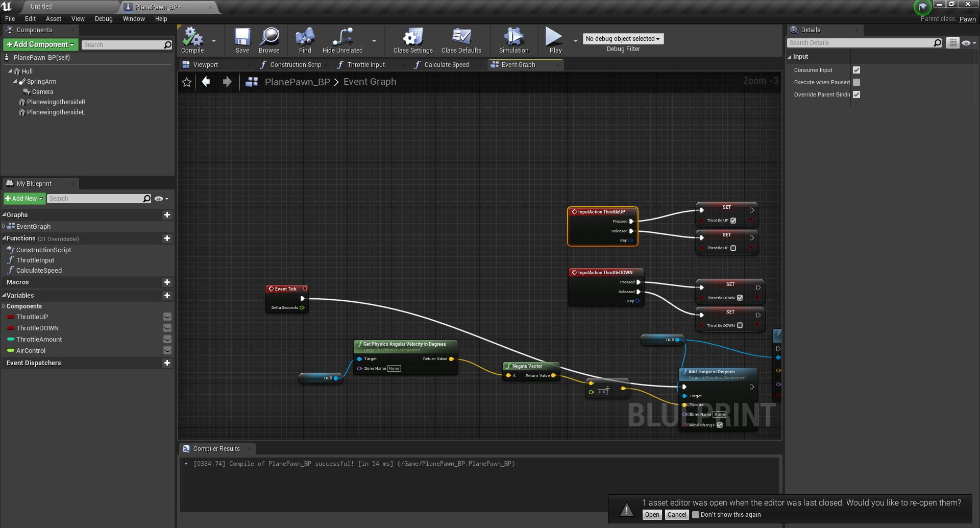
Task: Click the Browse toolbar icon
Action: click(269, 40)
